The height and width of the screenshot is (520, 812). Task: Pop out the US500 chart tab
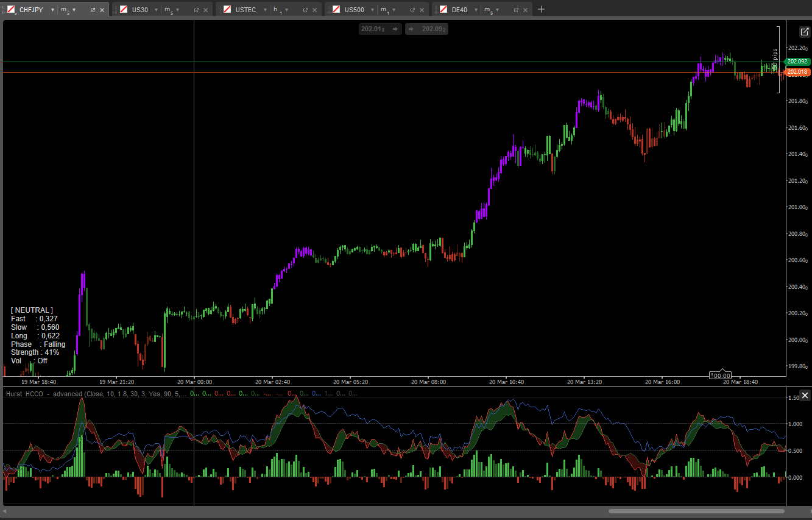[x=412, y=10]
